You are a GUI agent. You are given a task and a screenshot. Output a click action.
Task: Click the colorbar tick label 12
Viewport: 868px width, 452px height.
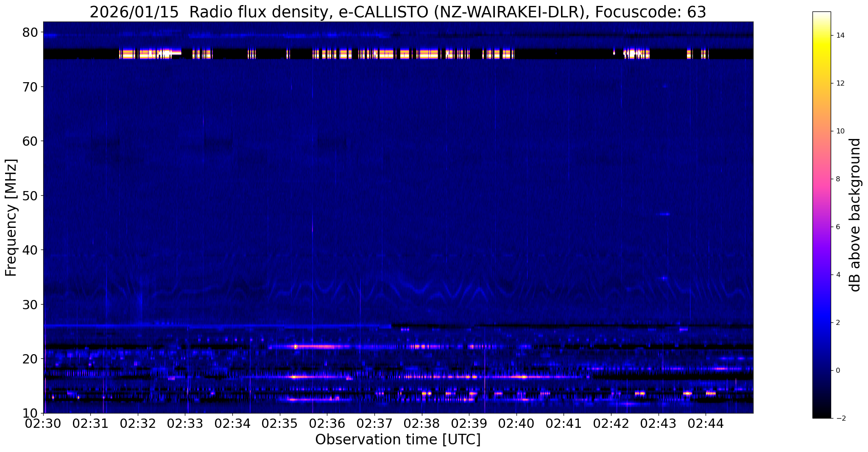[840, 83]
